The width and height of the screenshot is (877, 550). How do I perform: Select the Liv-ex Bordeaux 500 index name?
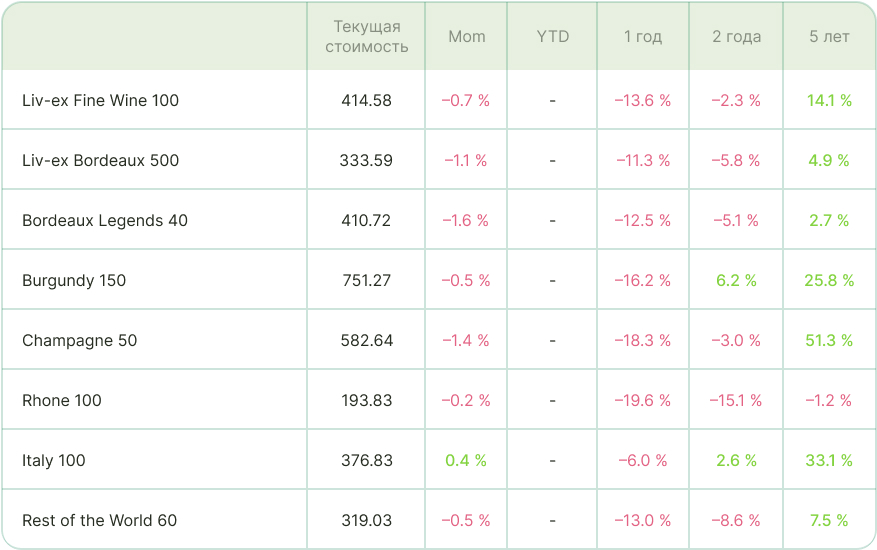pyautogui.click(x=100, y=160)
